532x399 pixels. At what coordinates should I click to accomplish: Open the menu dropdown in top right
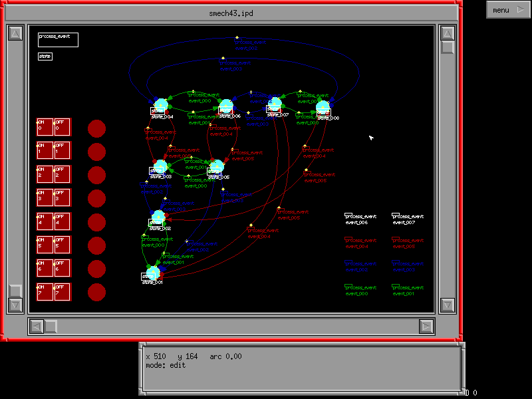tap(508, 10)
